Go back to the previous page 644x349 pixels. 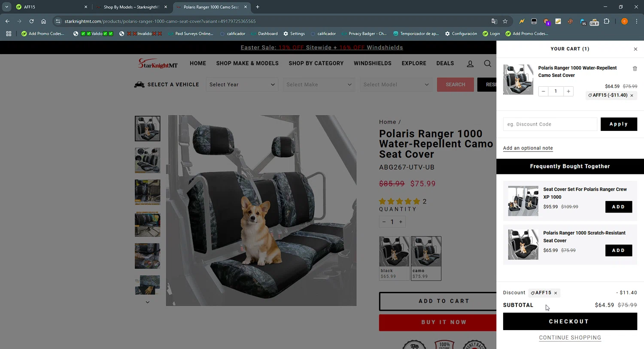pyautogui.click(x=7, y=21)
